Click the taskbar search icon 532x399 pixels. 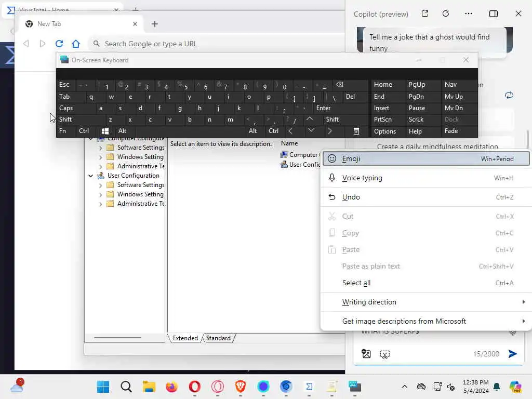(126, 387)
